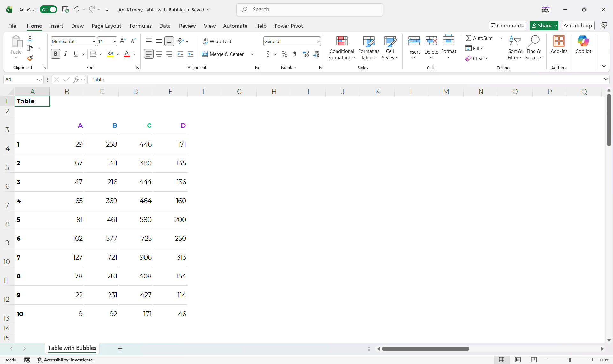Click the Share button

click(x=541, y=26)
